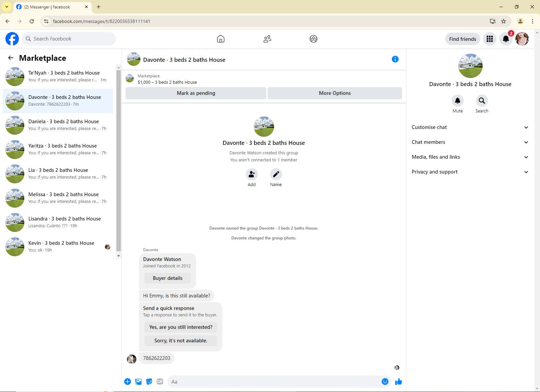Open the apps grid menu icon

(490, 39)
